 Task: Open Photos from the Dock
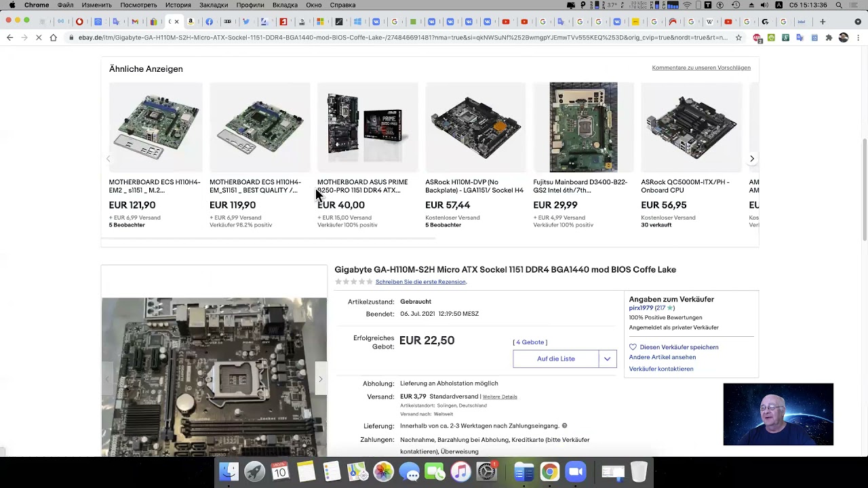383,471
